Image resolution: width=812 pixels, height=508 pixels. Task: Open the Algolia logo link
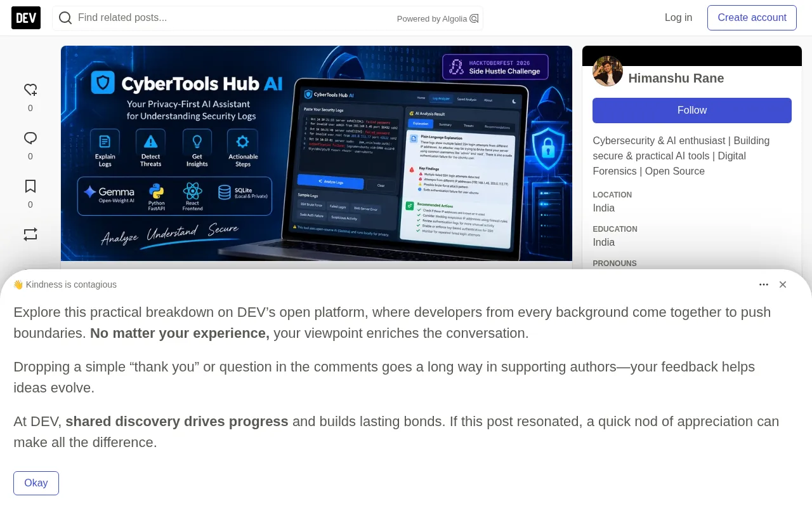(x=474, y=19)
